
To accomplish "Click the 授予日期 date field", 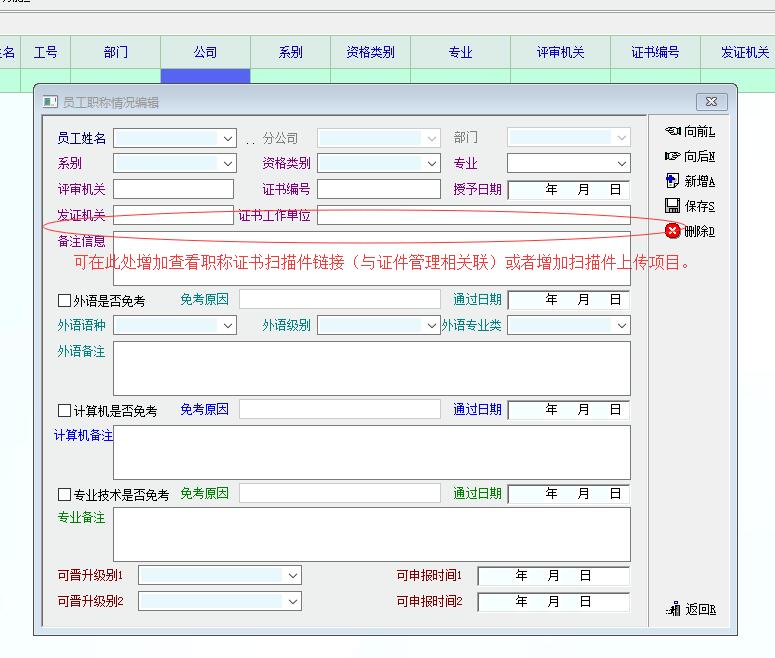I will pos(569,189).
